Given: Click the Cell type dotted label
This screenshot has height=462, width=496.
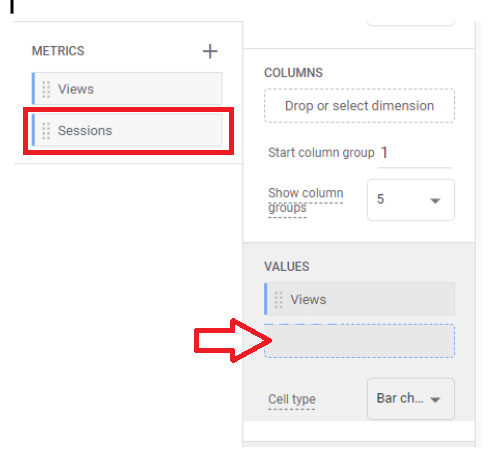Looking at the screenshot, I should click(292, 399).
